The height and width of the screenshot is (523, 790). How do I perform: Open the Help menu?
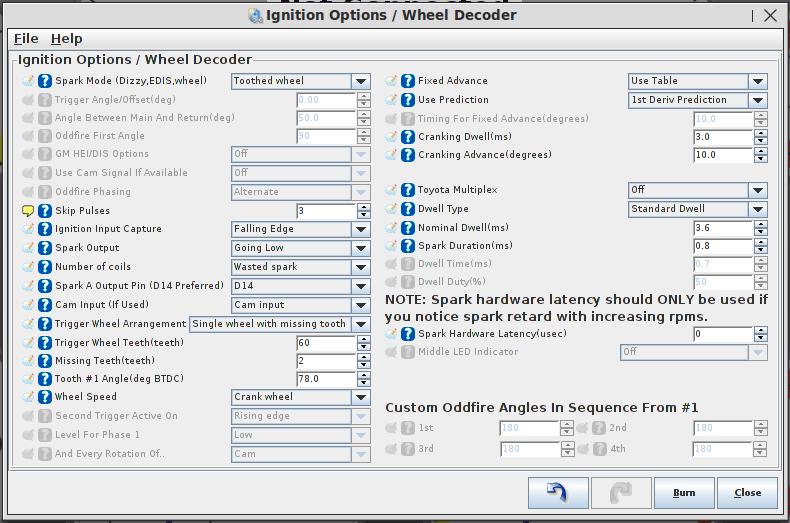pos(66,38)
